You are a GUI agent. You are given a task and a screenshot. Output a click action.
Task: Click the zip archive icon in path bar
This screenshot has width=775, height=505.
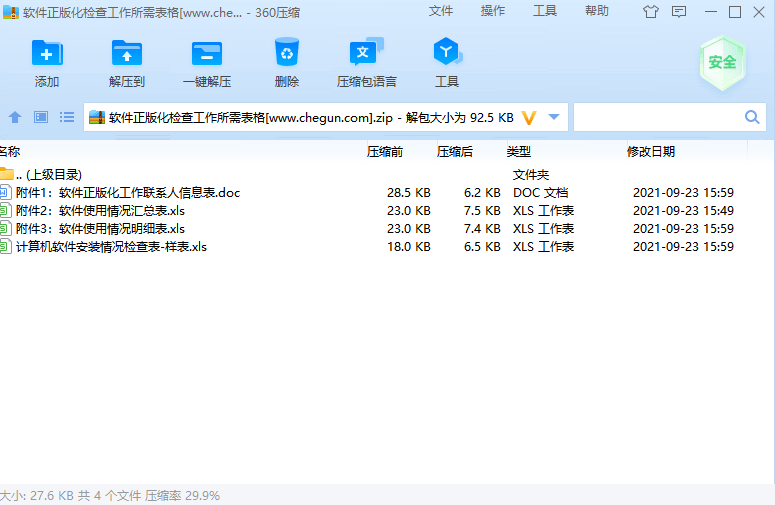click(97, 117)
